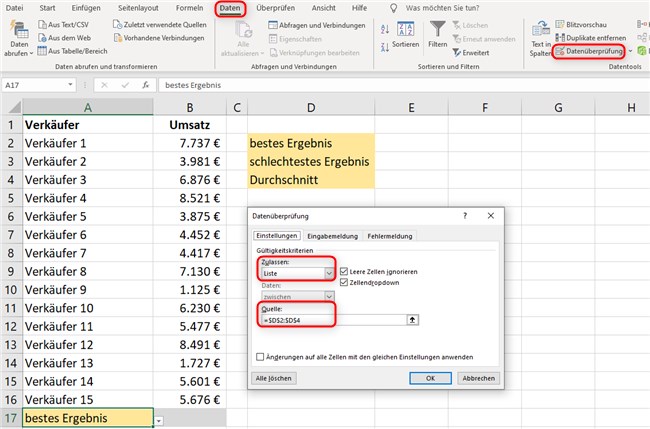Viewport: 650px width, 429px height.
Task: Open Zuletzt verwendete Quellen
Action: (160, 24)
